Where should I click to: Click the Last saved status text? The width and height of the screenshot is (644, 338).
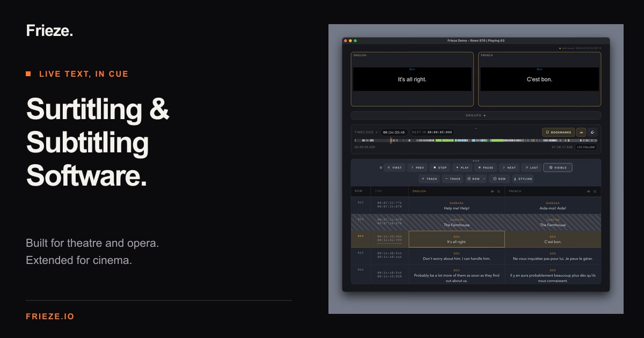(x=581, y=48)
